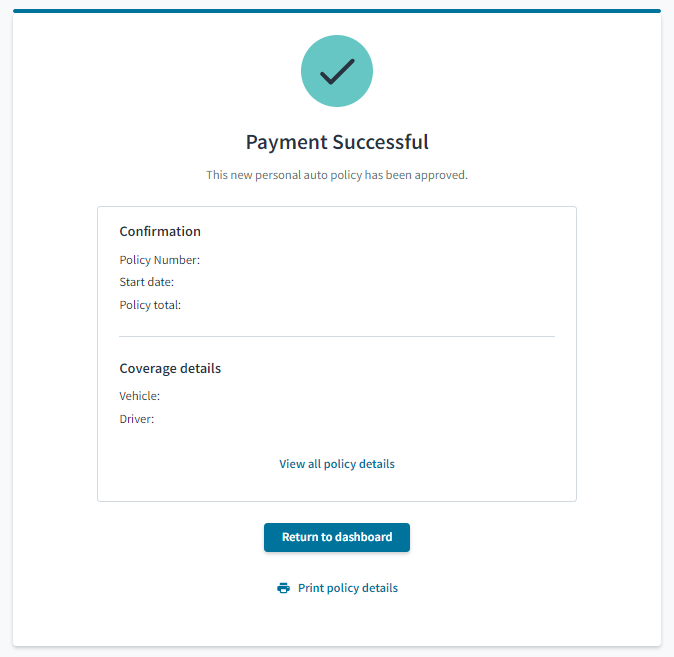
Task: Click the blue accent bar atop the card
Action: (337, 11)
